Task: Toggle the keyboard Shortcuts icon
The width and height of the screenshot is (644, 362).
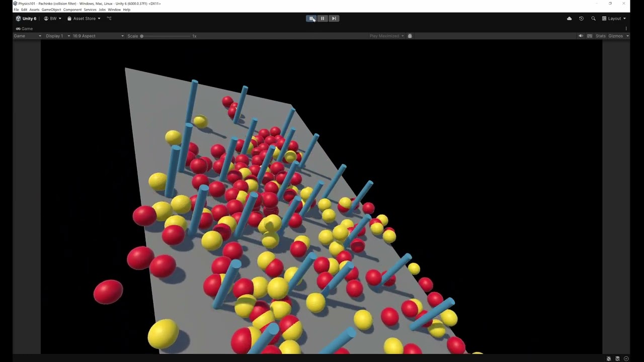Action: [x=590, y=36]
